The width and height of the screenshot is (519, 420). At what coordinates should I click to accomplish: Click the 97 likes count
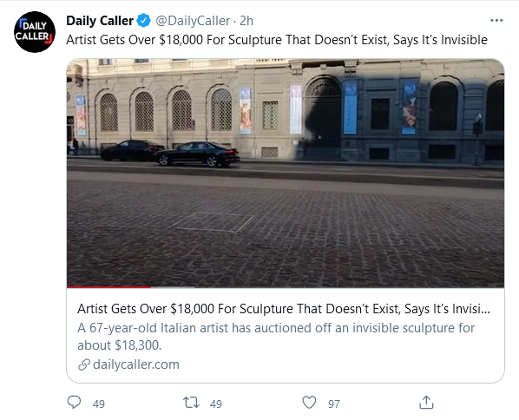tap(333, 404)
